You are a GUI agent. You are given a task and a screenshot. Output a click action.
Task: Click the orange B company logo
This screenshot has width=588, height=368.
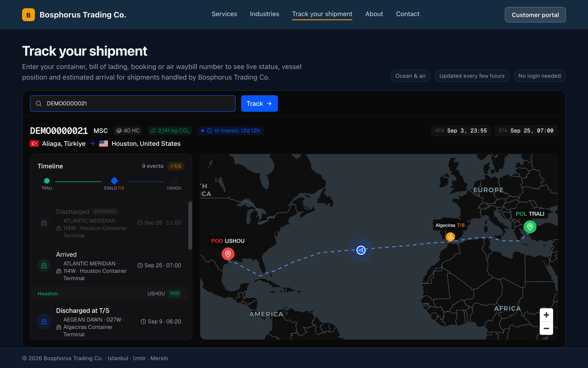tap(28, 15)
